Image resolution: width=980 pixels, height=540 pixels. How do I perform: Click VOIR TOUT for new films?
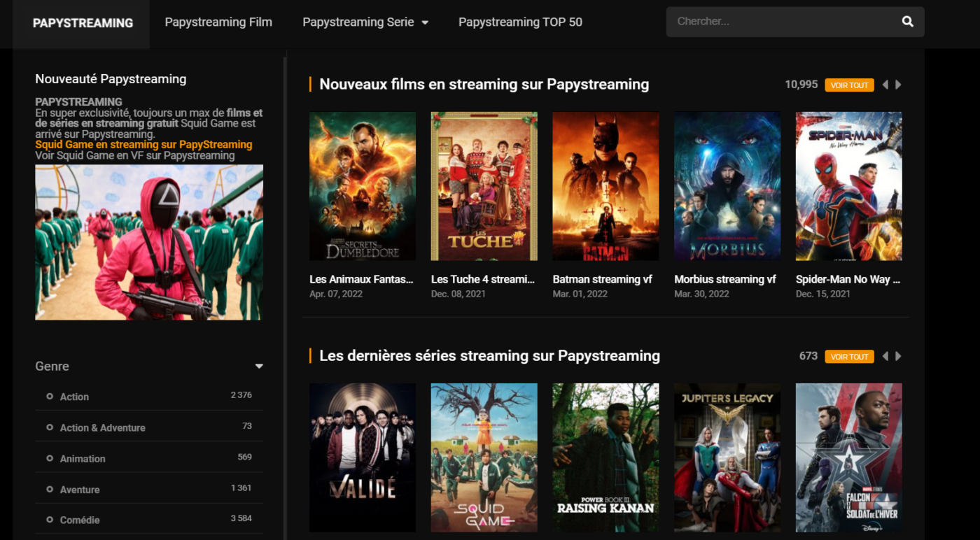pos(849,85)
